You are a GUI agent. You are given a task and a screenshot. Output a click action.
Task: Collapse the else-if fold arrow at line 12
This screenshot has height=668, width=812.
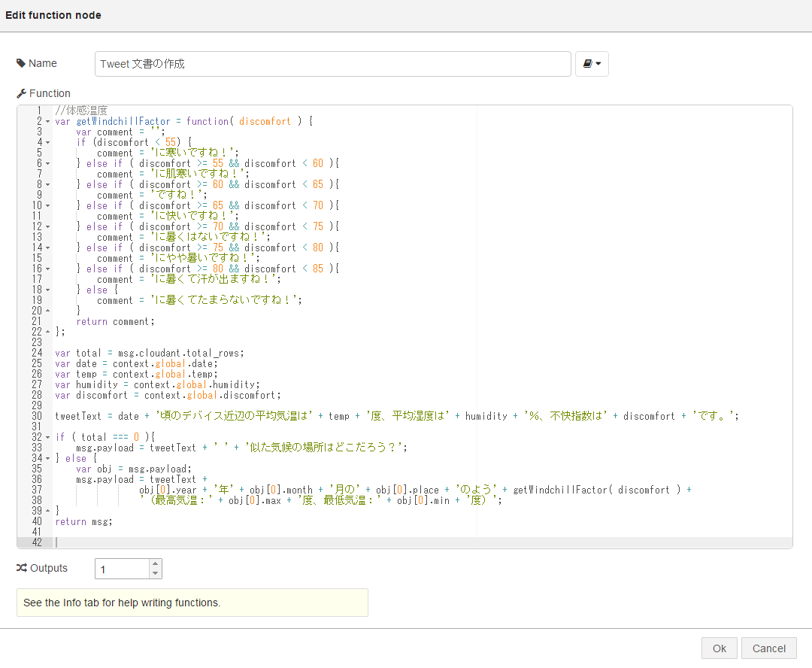click(47, 226)
